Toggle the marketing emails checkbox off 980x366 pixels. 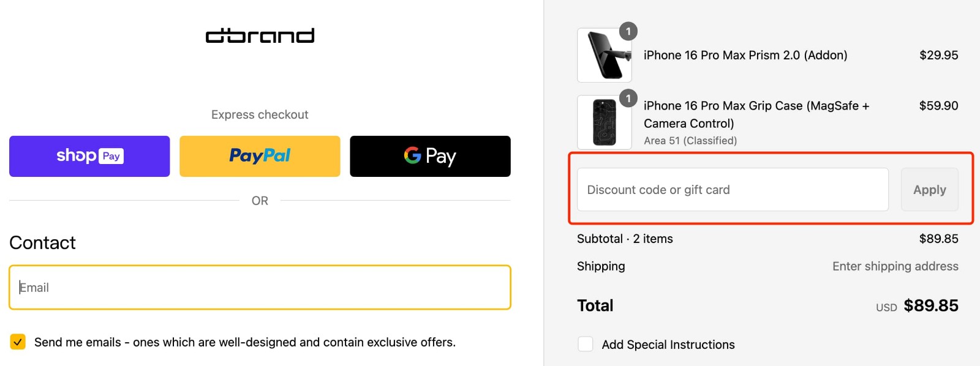[18, 342]
